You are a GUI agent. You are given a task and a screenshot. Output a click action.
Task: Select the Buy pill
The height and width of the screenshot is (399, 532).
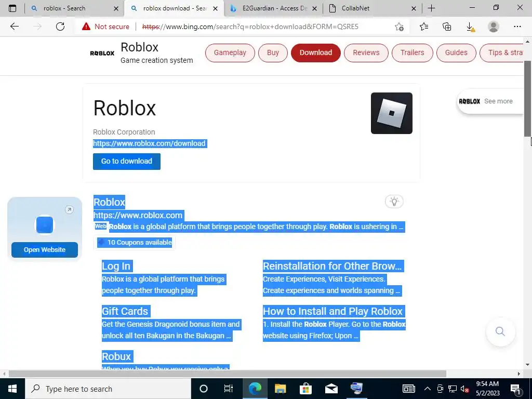pyautogui.click(x=273, y=52)
